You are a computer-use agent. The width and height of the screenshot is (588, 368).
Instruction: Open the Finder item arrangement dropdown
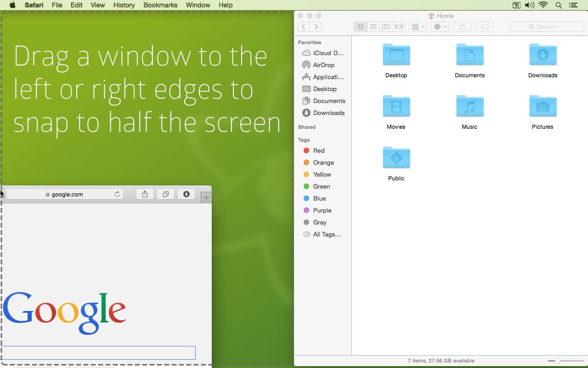tap(418, 27)
